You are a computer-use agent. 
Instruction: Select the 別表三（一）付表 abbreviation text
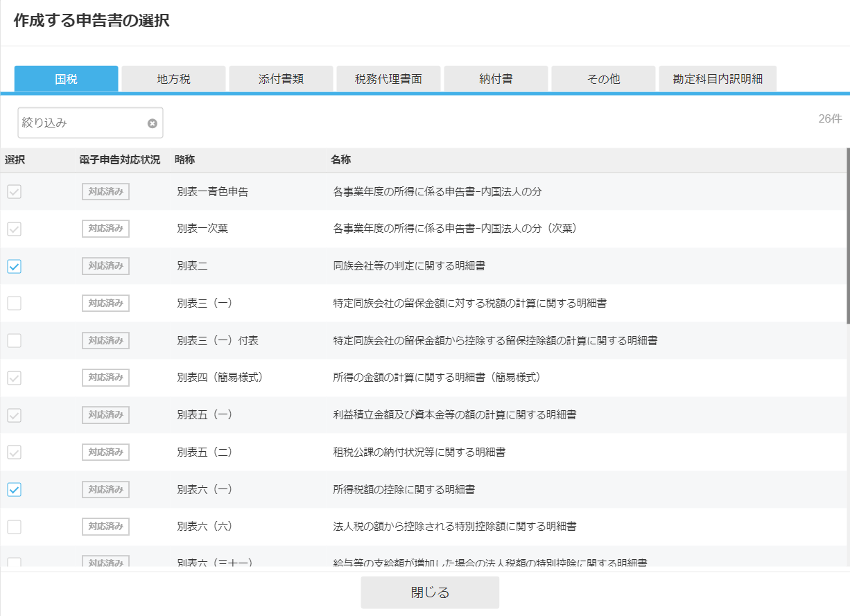click(x=218, y=340)
